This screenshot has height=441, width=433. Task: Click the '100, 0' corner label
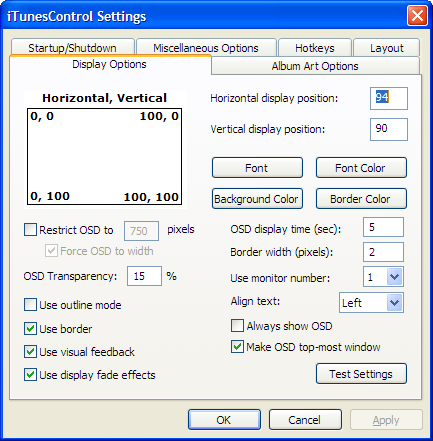tap(159, 116)
